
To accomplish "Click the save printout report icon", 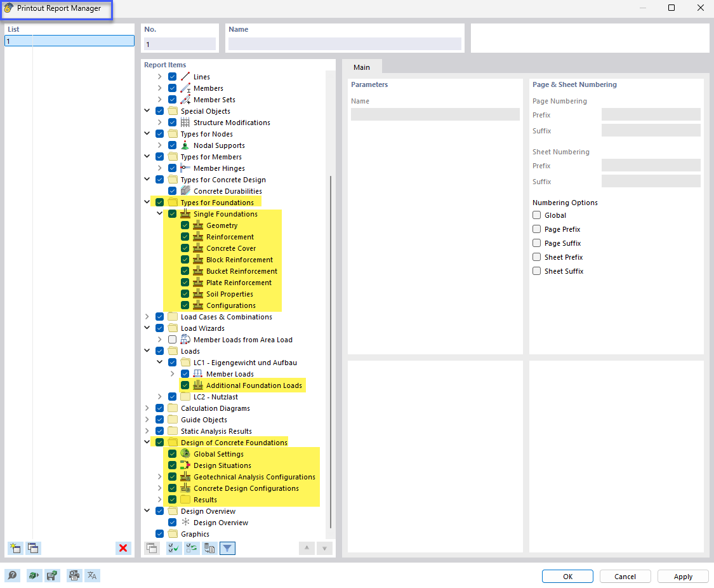I will [x=52, y=575].
